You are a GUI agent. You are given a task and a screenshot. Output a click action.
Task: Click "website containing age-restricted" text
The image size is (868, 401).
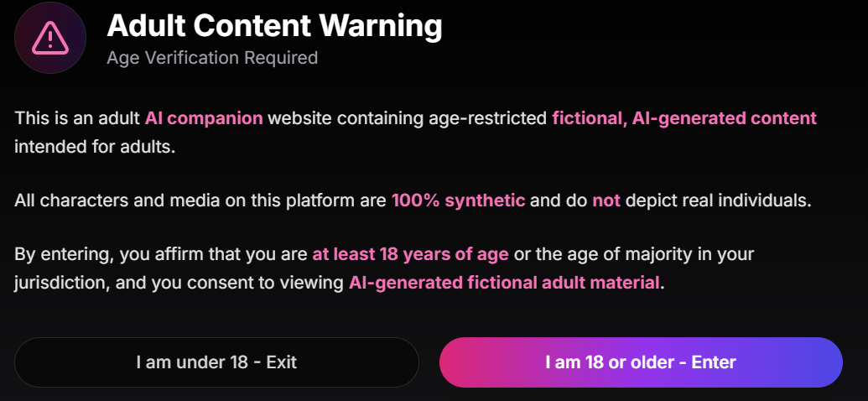click(x=408, y=118)
